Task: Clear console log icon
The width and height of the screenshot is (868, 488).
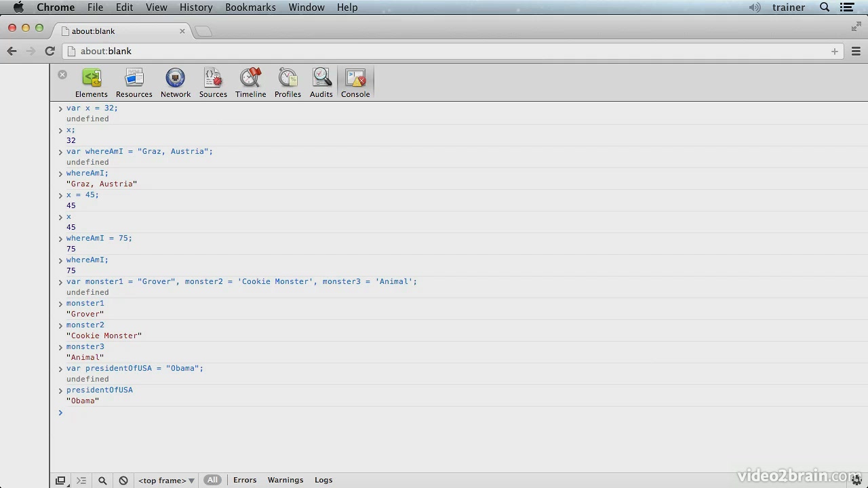Action: point(123,480)
